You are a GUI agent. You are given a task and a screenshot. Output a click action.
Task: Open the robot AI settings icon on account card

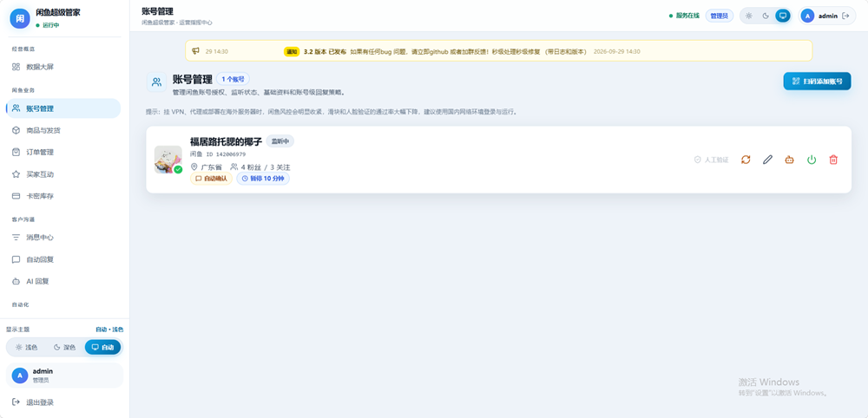789,160
